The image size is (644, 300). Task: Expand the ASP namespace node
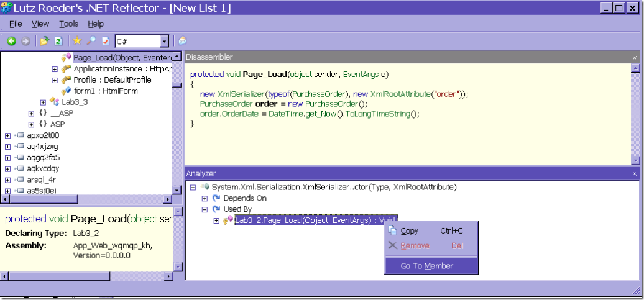coord(32,124)
